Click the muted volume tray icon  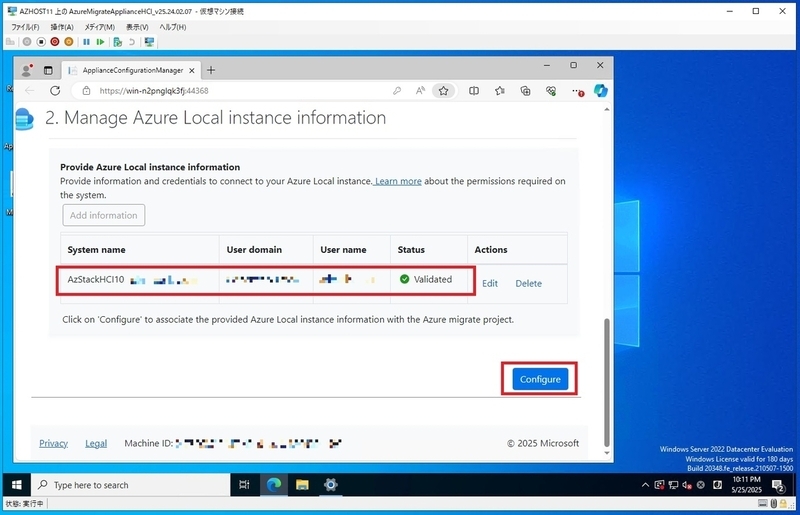pyautogui.click(x=687, y=485)
